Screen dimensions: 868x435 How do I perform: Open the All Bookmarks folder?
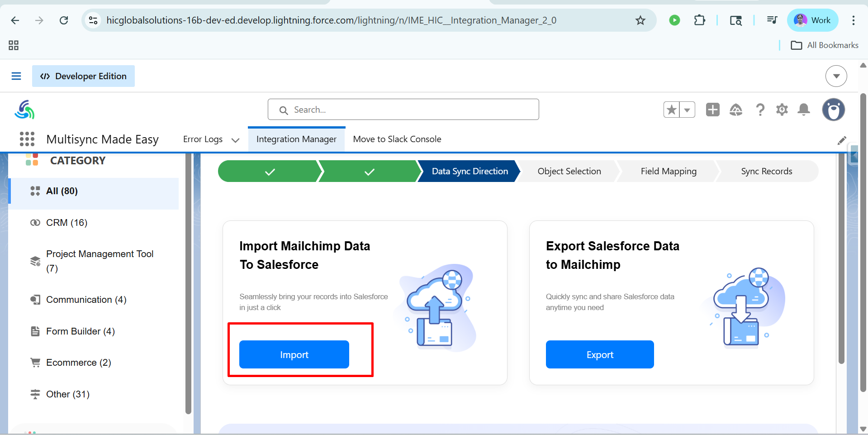coord(824,45)
